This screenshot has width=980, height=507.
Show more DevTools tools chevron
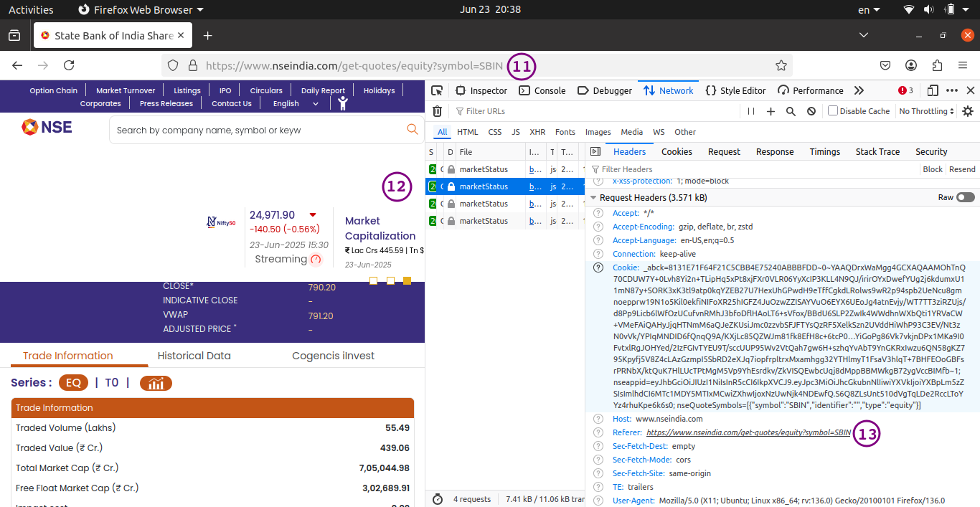click(859, 90)
